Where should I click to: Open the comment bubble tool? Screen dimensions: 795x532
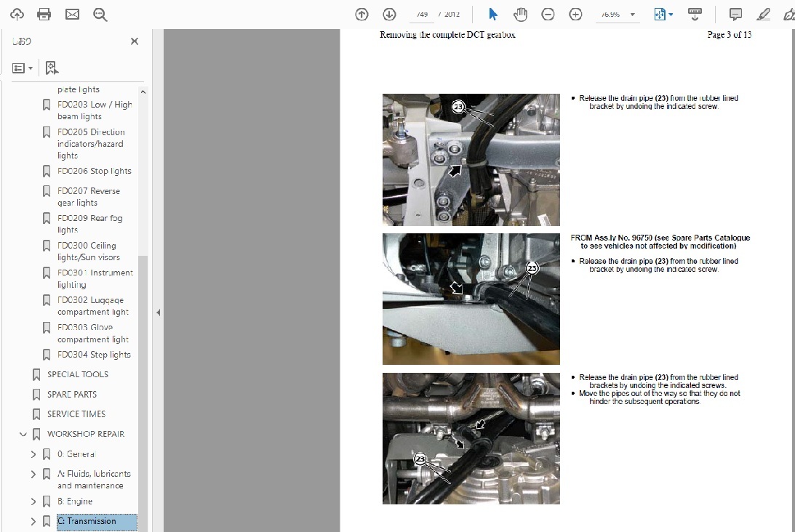735,15
